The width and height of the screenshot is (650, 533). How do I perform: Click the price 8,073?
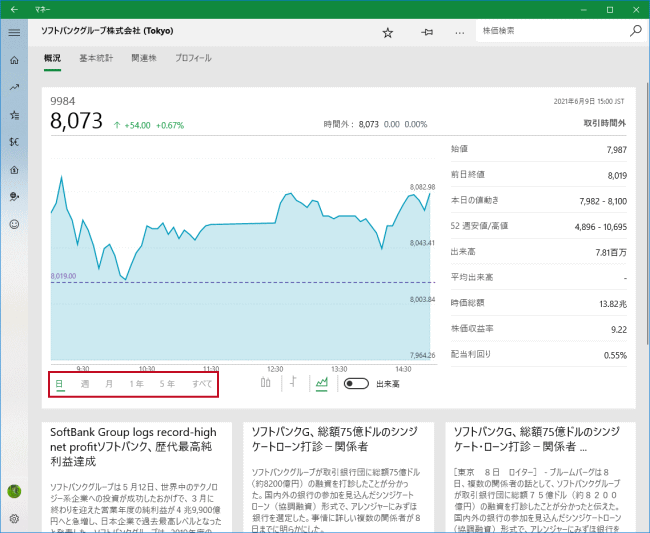pyautogui.click(x=76, y=121)
